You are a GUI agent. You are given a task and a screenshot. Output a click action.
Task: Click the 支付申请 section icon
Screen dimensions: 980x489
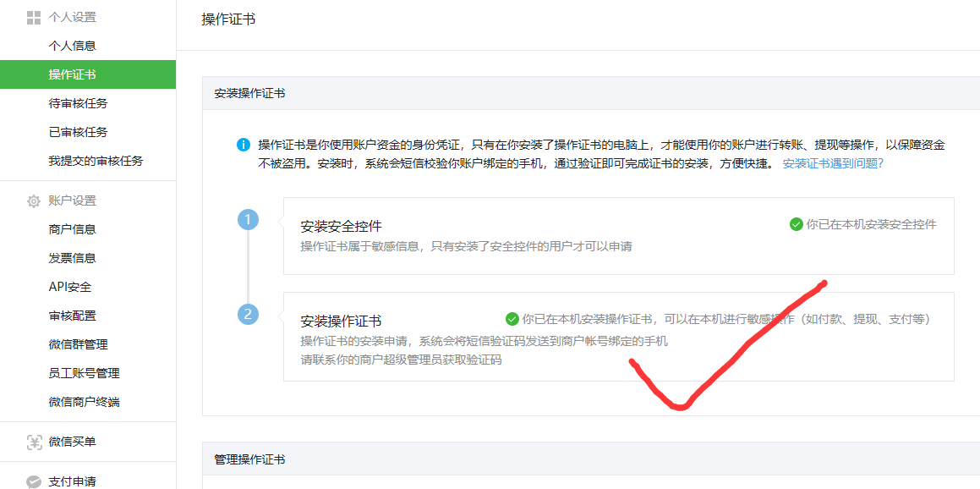34,481
